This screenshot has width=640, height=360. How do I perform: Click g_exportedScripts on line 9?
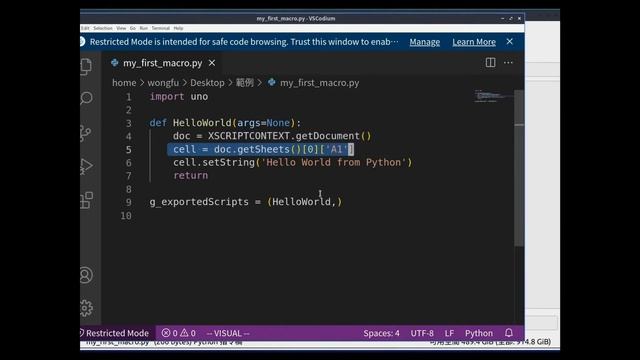199,202
